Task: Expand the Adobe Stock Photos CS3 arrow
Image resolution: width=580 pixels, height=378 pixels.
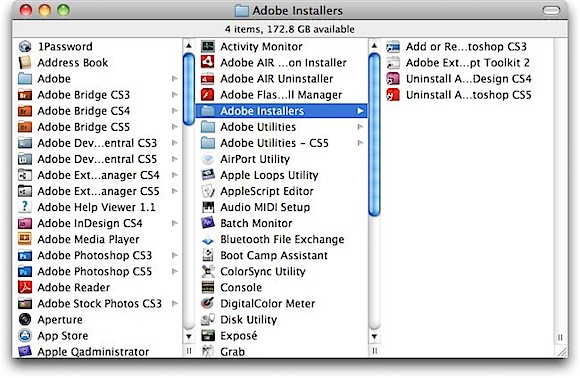Action: [x=175, y=303]
